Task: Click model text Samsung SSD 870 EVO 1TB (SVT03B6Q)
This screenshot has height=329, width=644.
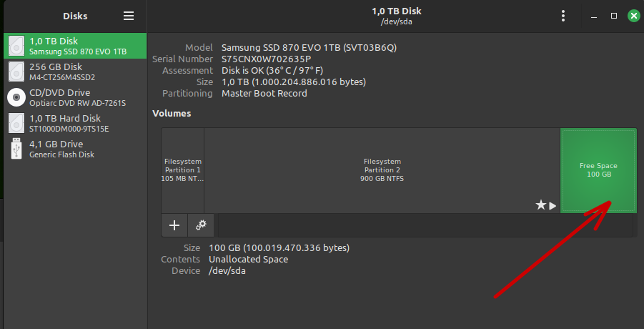Action: coord(309,47)
